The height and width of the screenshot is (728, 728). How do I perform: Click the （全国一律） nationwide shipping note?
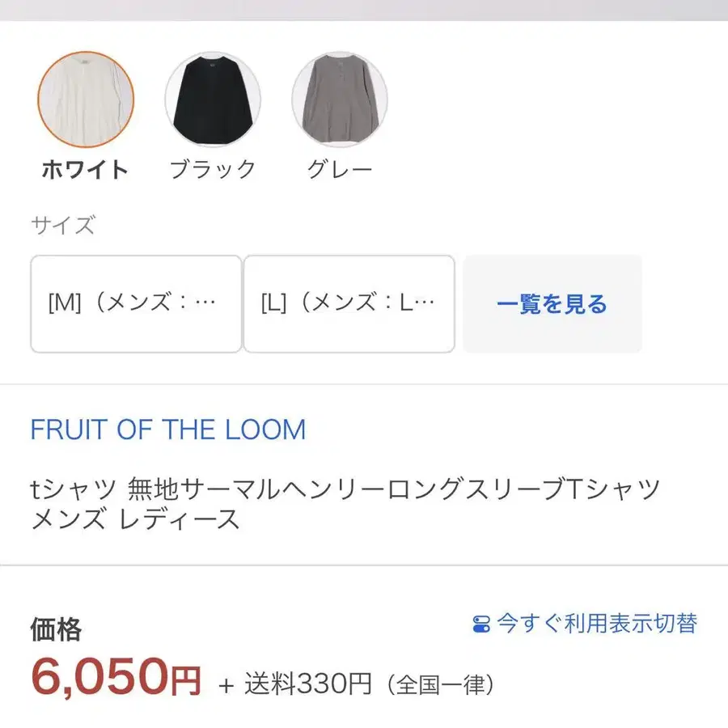pos(438,685)
